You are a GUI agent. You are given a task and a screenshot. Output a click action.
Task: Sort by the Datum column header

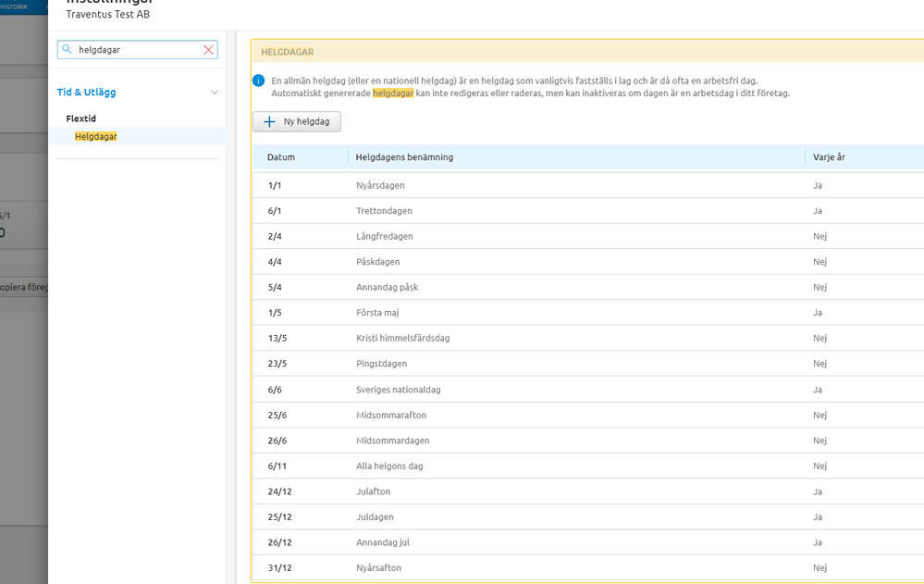coord(281,157)
